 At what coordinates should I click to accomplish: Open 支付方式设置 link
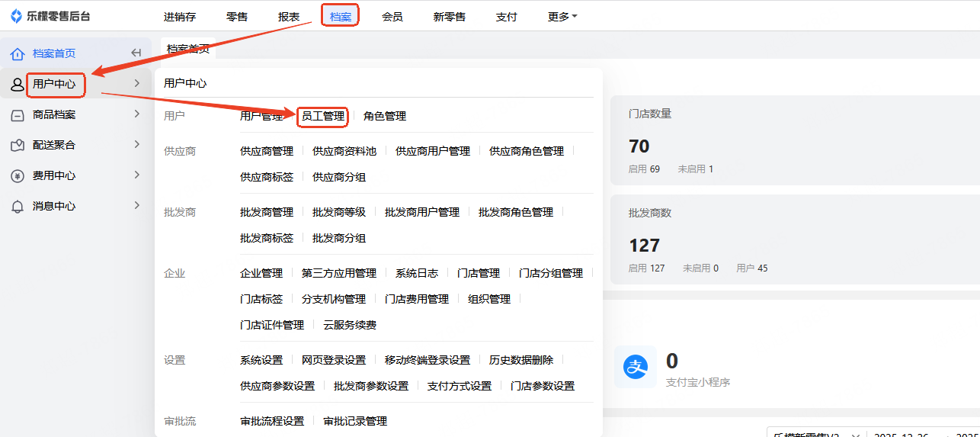(460, 386)
